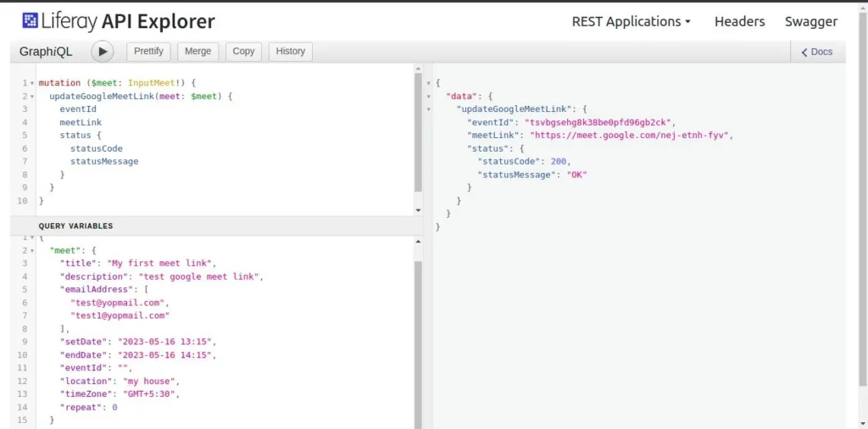The height and width of the screenshot is (429, 868).
Task: Click the variables pane scrollbar up arrow
Action: pyautogui.click(x=418, y=242)
